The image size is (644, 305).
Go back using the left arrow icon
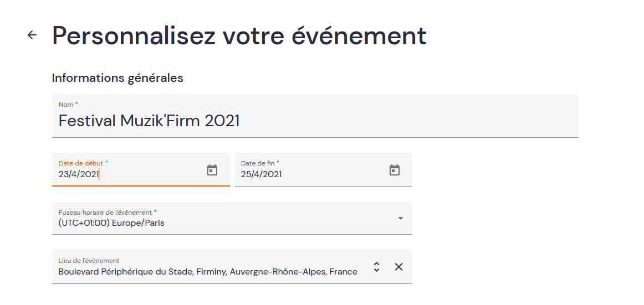pos(32,35)
